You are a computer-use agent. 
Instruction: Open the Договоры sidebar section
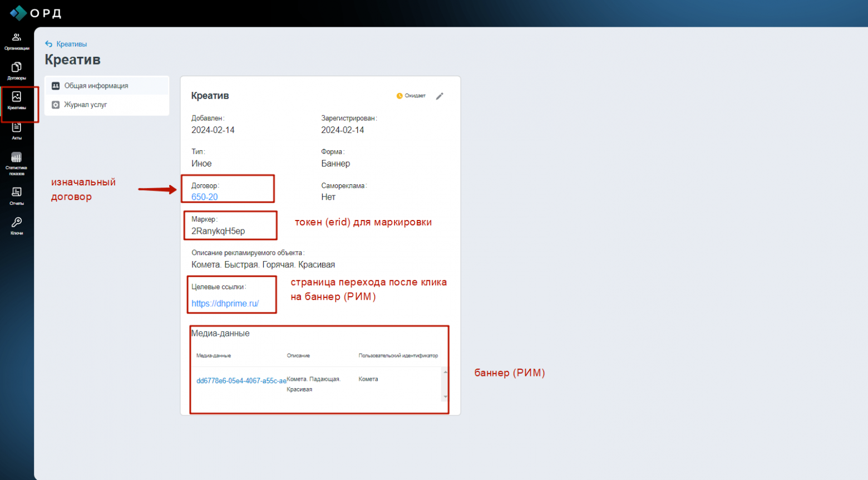[x=17, y=71]
